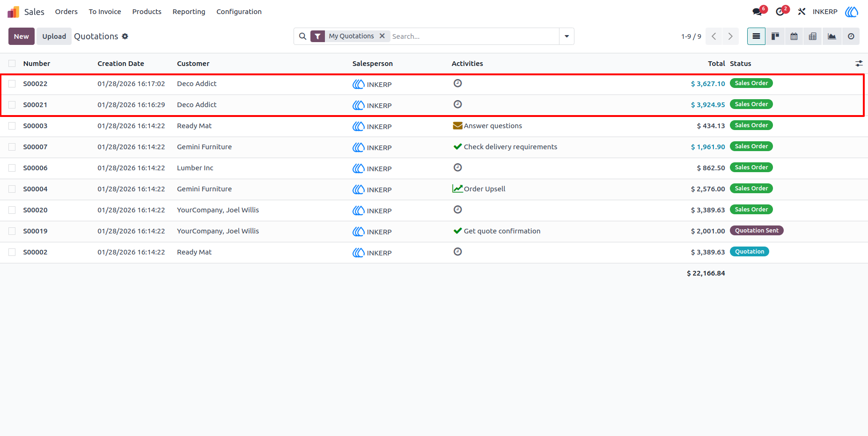The image size is (868, 436).
Task: Select checkbox for order S00006
Action: coord(12,168)
